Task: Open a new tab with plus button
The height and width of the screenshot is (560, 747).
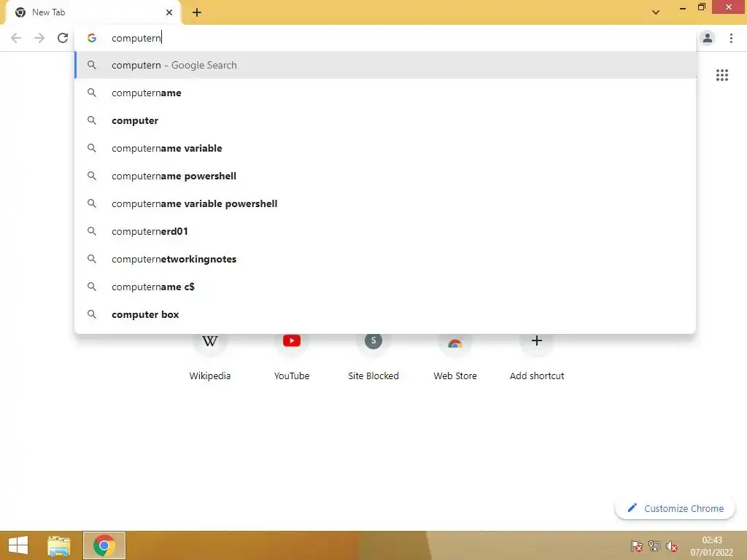Action: pos(197,13)
